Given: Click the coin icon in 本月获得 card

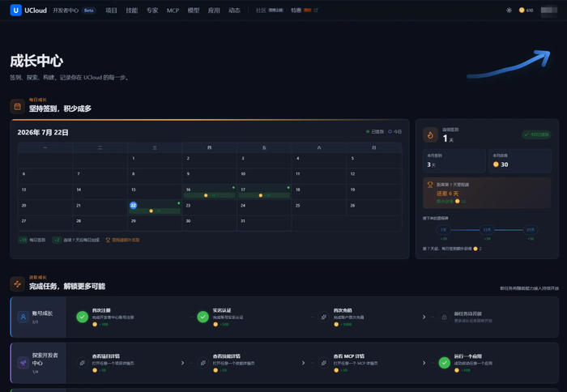Looking at the screenshot, I should [x=496, y=164].
